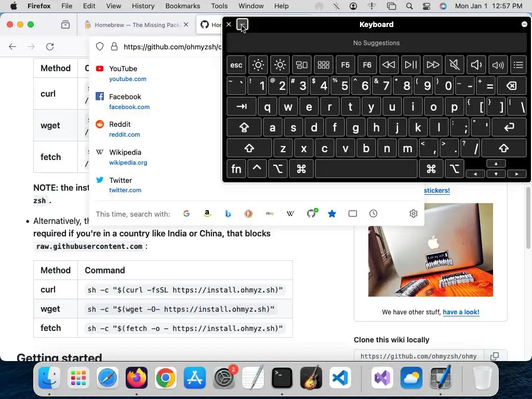532x399 pixels.
Task: Toggle the fn modifier key
Action: tap(236, 169)
